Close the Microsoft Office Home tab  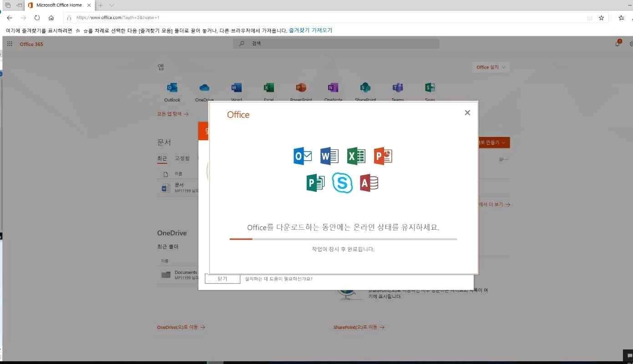point(90,5)
